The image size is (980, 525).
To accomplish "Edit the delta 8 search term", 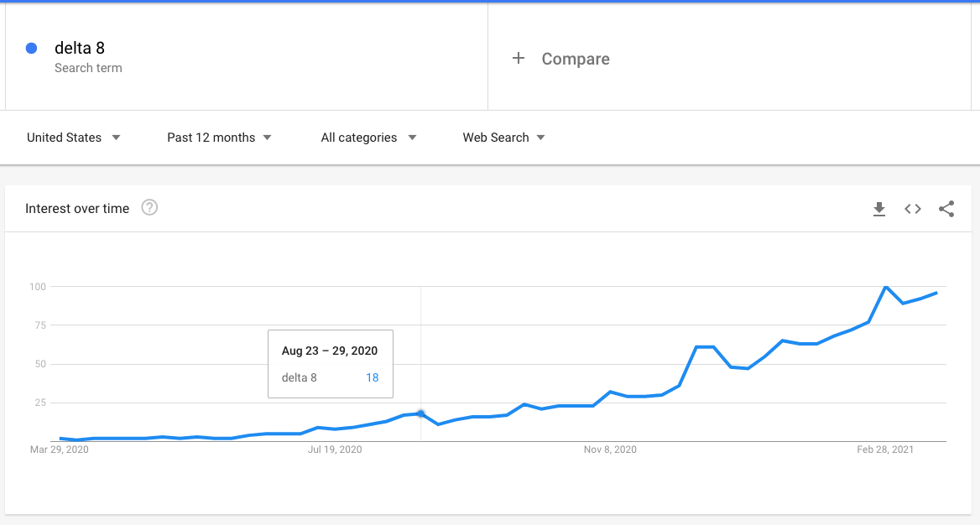I will point(80,48).
